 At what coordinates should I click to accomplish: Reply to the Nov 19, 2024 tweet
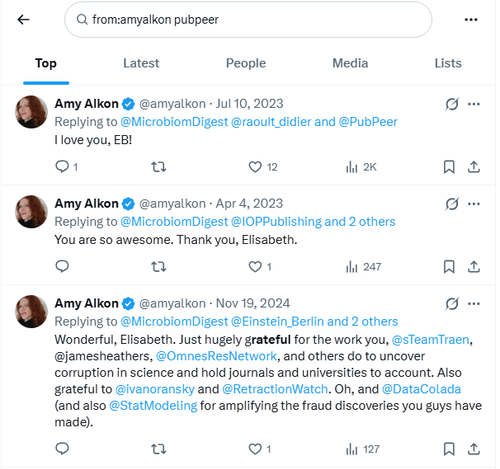click(62, 449)
